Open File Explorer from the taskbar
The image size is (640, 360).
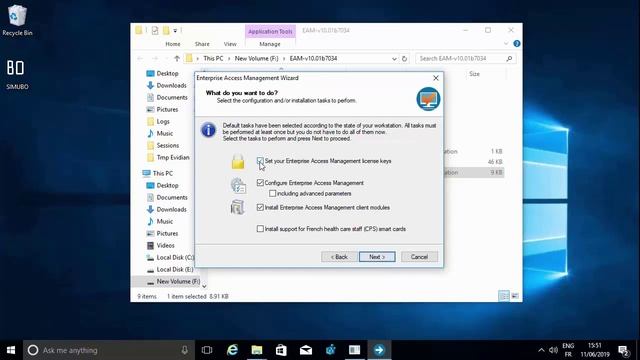click(257, 350)
